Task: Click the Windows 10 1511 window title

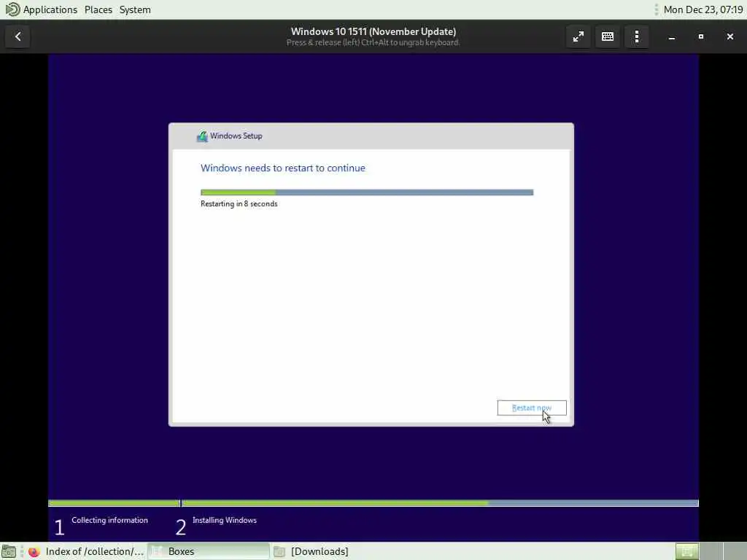Action: (x=373, y=31)
